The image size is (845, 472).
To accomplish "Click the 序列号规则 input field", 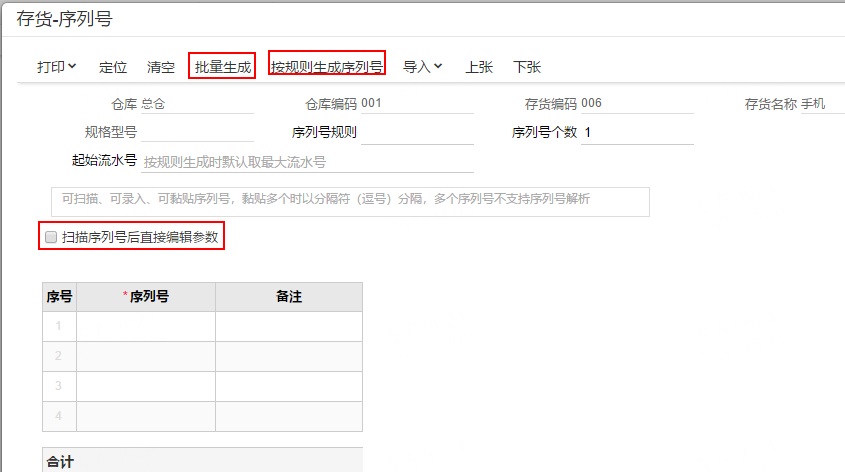I will tap(417, 133).
